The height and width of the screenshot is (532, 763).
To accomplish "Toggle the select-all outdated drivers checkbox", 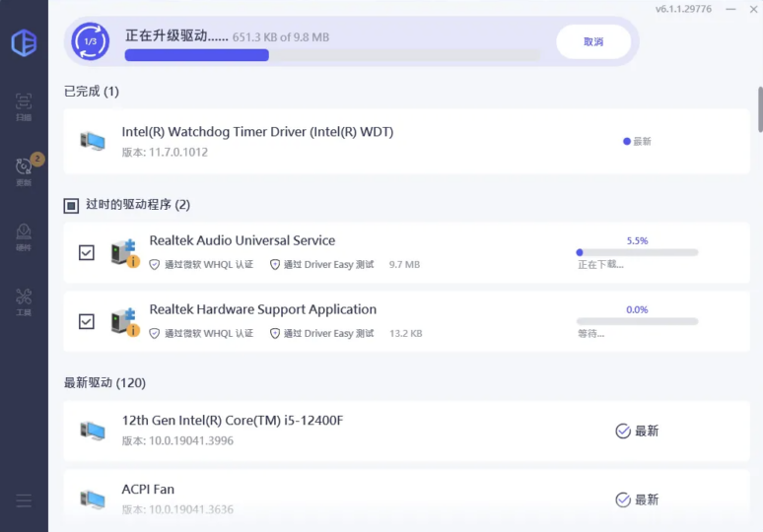I will point(71,206).
